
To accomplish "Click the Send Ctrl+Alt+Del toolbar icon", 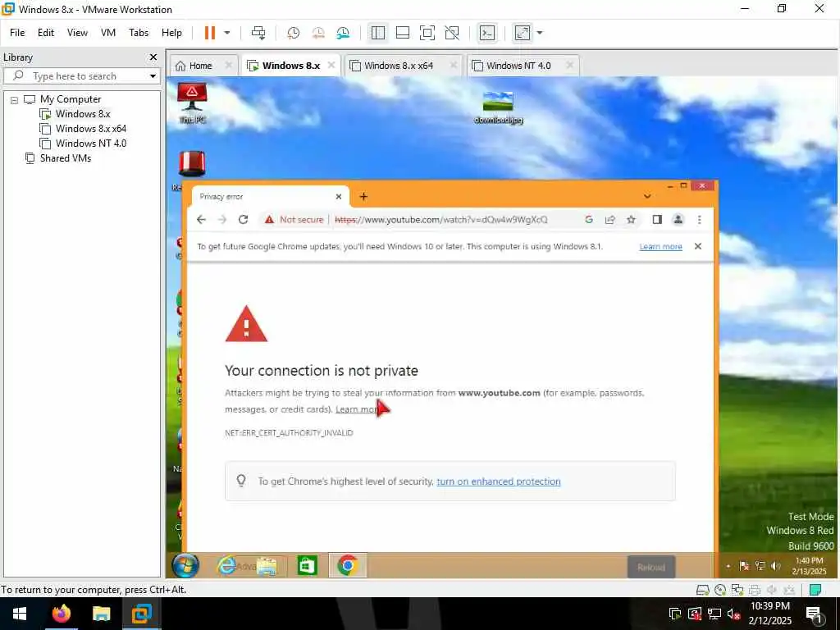I will coord(258,33).
